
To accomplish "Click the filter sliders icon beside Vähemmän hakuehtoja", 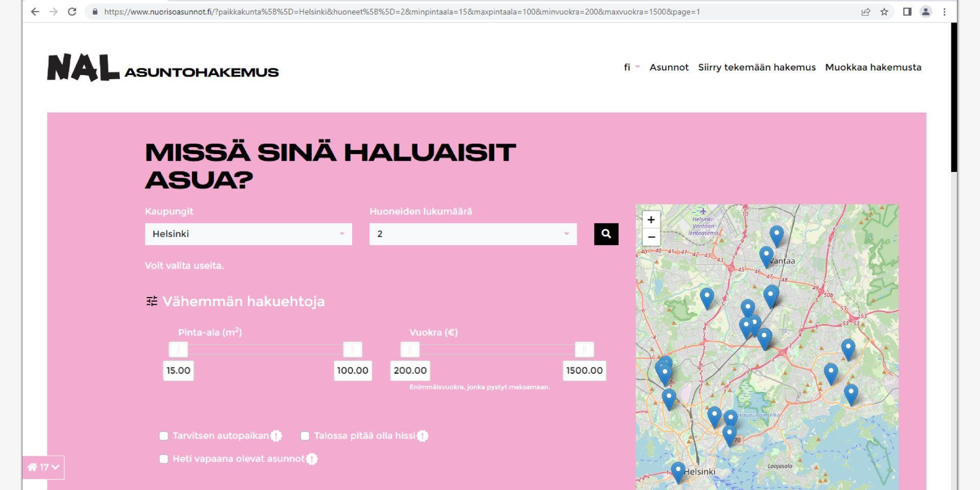I will click(152, 301).
